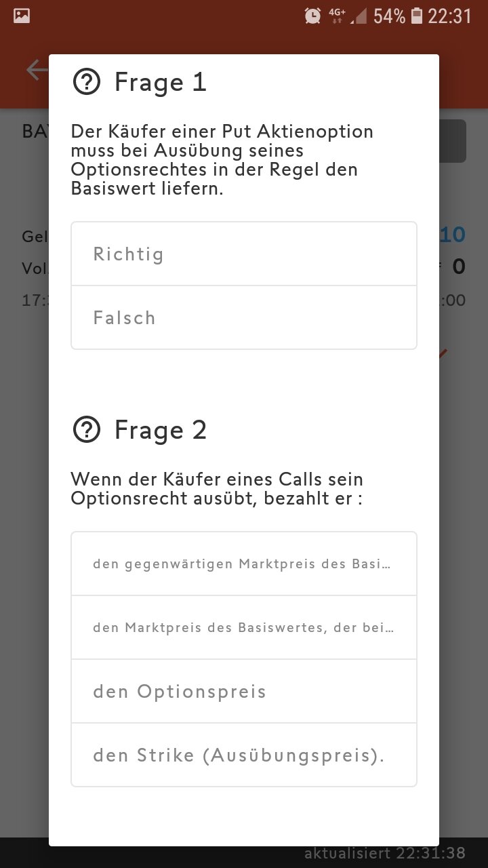
Task: Tap the picture notification icon in status bar
Action: [x=22, y=16]
